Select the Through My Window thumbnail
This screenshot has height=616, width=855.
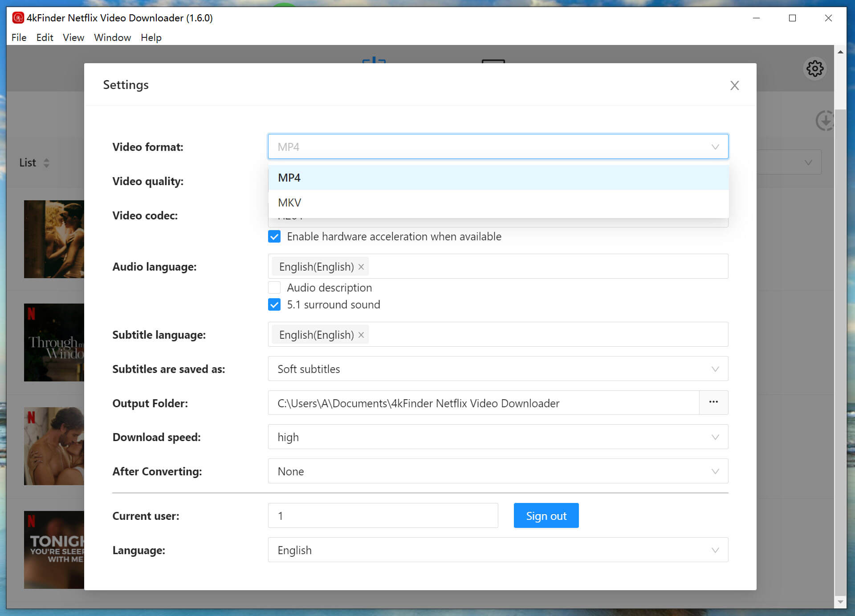(x=54, y=342)
